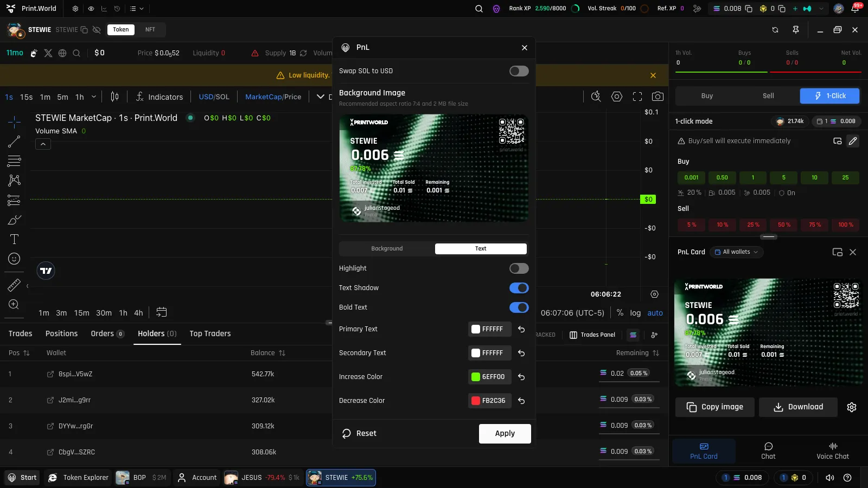868x488 pixels.
Task: Open sound volume icon in status bar
Action: pyautogui.click(x=829, y=478)
